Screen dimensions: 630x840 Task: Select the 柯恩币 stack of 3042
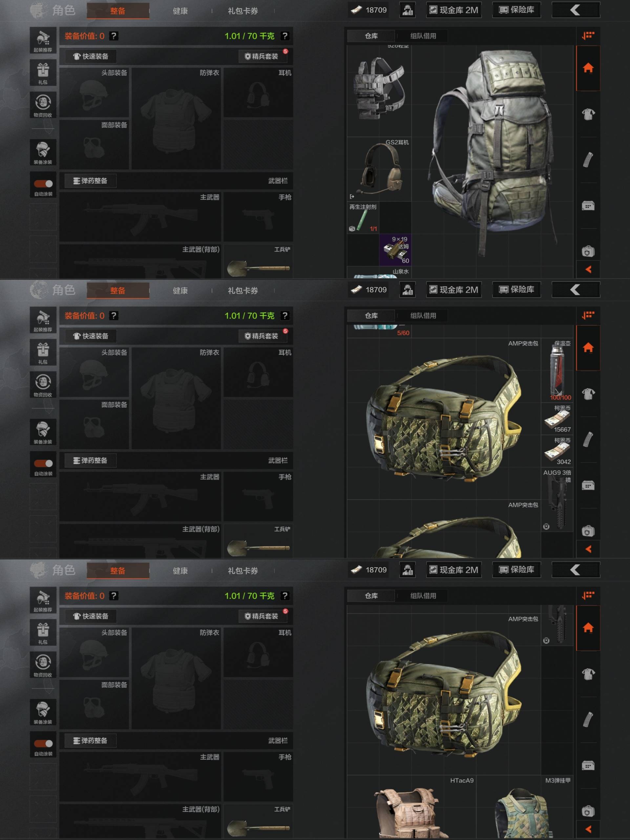pyautogui.click(x=557, y=451)
